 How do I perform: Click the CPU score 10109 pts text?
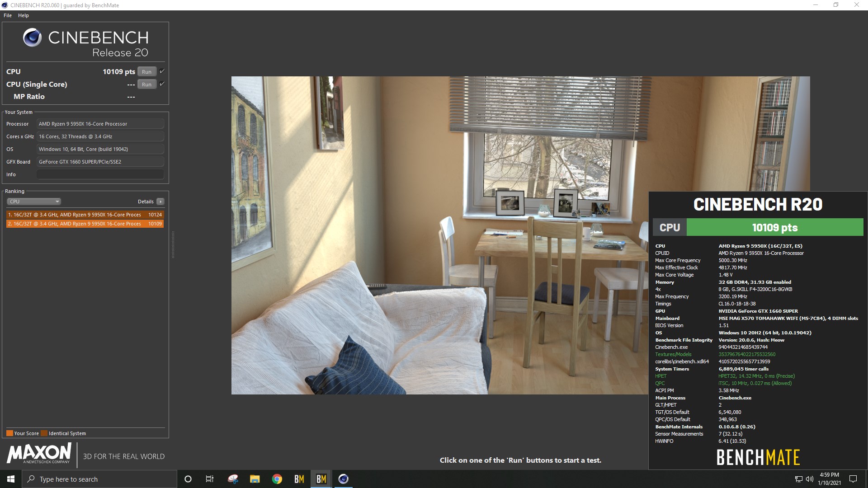click(x=118, y=72)
